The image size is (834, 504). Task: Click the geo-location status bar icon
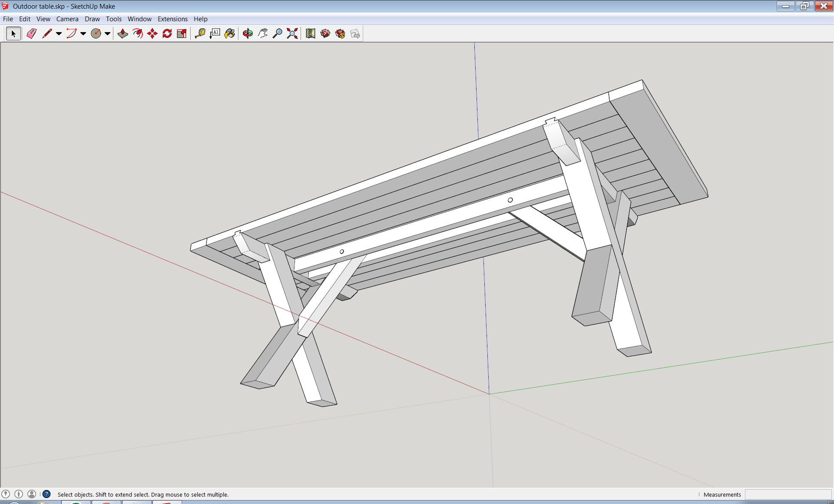(6, 494)
